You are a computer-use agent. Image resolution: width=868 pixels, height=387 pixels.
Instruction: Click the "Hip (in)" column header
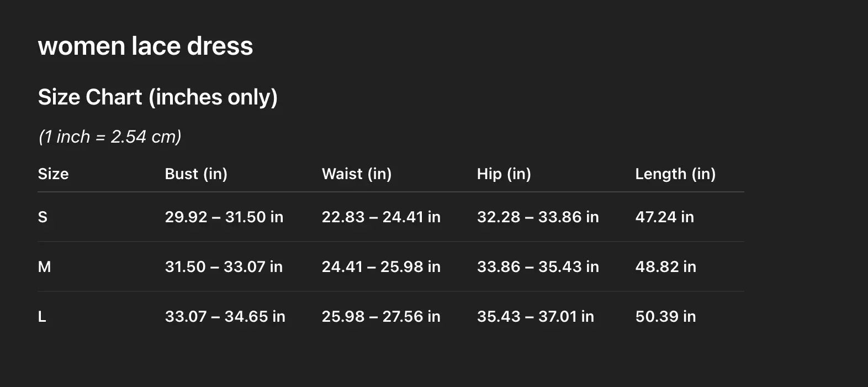click(x=504, y=174)
